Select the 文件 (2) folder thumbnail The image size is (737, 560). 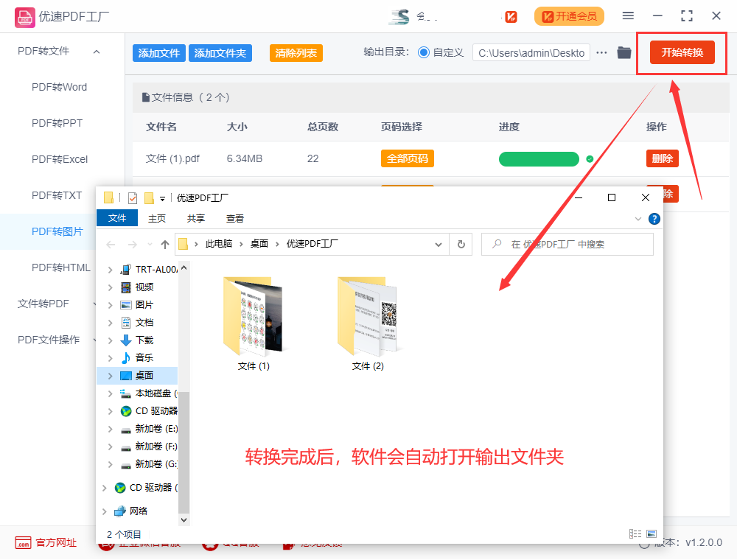(368, 316)
